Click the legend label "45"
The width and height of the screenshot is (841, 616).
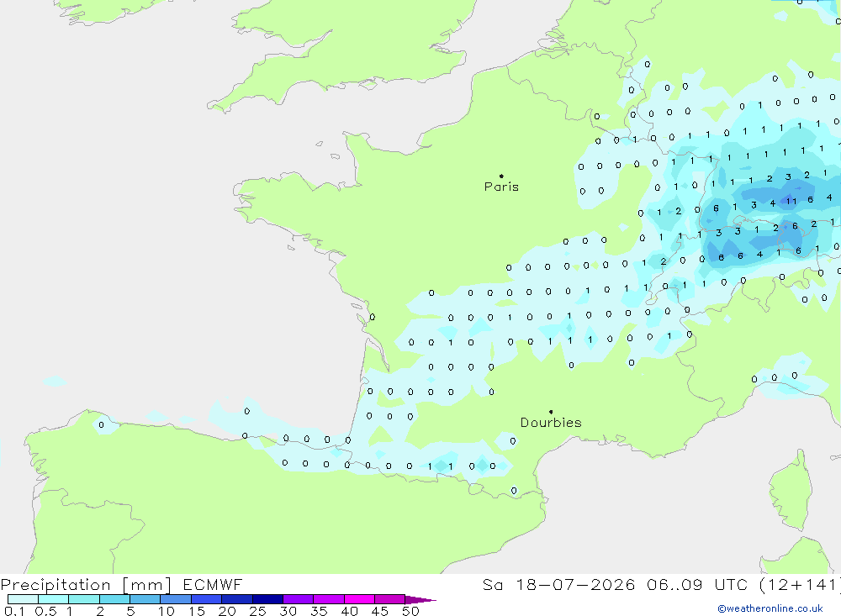point(380,611)
